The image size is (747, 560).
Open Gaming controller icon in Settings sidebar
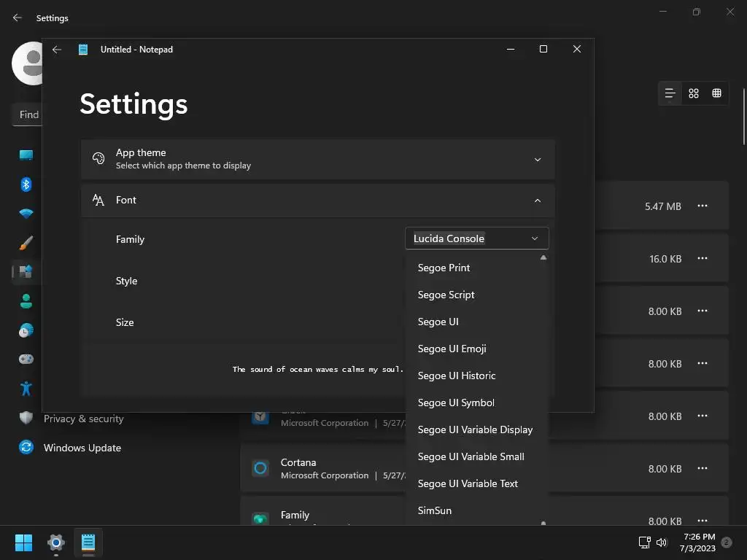(x=26, y=359)
